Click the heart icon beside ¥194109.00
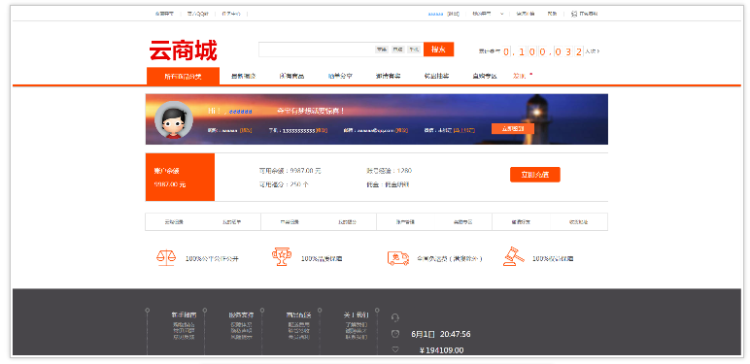 coord(395,350)
